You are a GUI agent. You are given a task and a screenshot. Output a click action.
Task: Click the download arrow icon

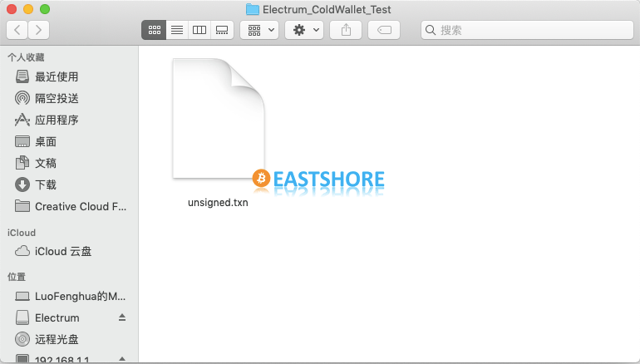[x=22, y=184]
